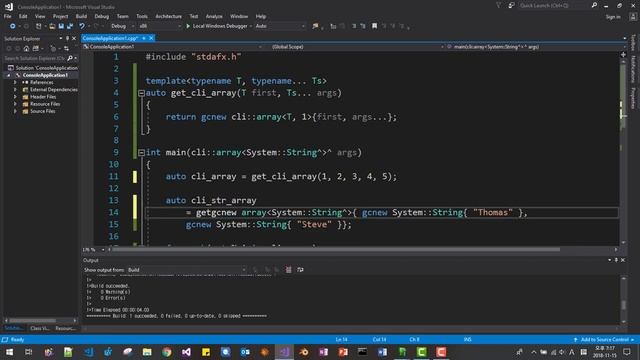Expand the Source Files folder
640x360 pixels.
(x=15, y=111)
